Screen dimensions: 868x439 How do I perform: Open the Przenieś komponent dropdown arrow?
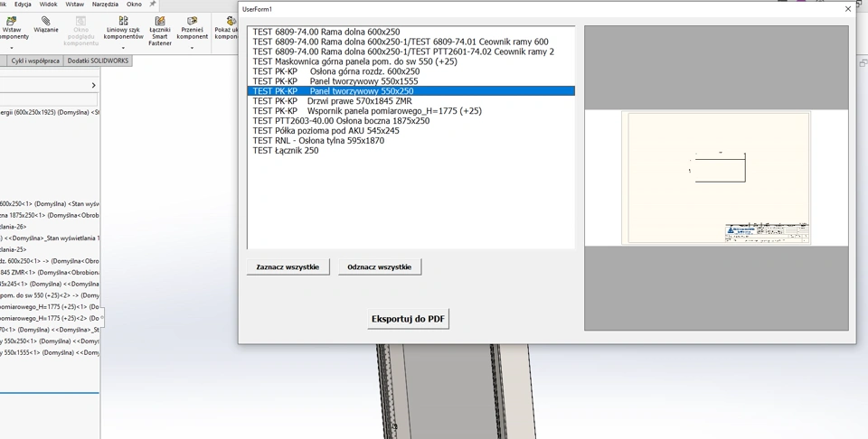[192, 48]
